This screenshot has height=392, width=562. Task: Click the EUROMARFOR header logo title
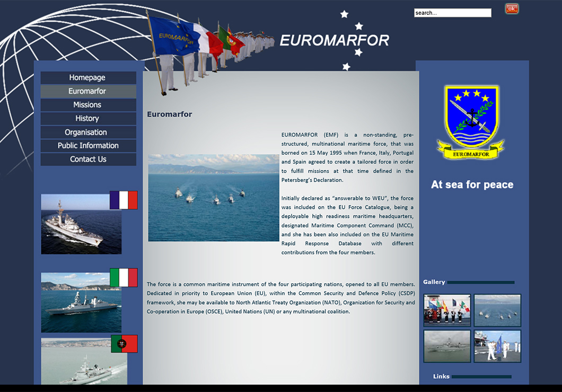[x=334, y=40]
